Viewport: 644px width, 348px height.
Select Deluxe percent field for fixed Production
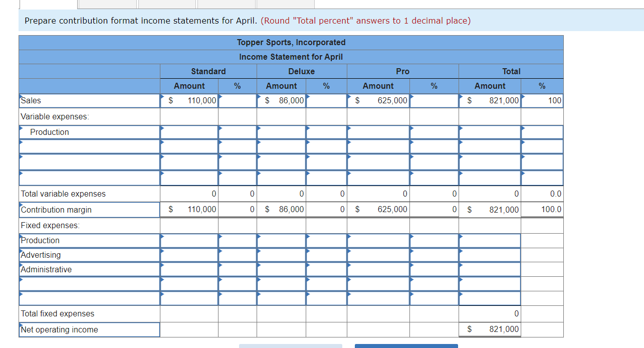point(326,240)
